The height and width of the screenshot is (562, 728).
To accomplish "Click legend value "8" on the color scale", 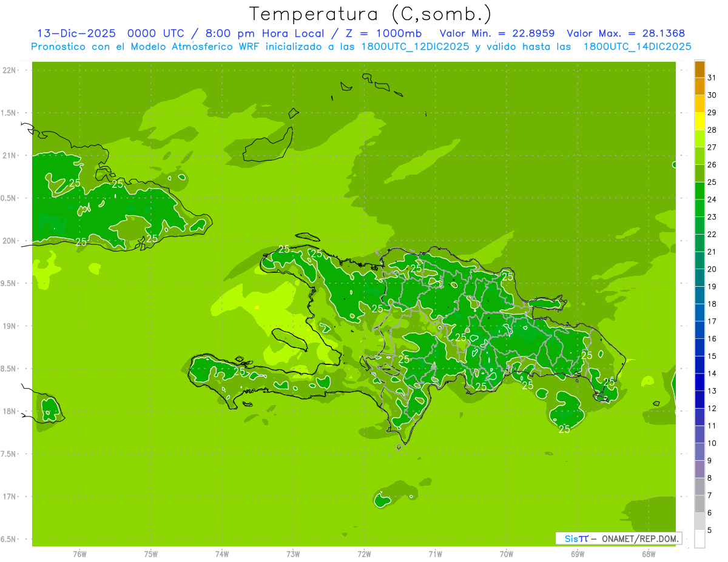I will click(x=710, y=478).
